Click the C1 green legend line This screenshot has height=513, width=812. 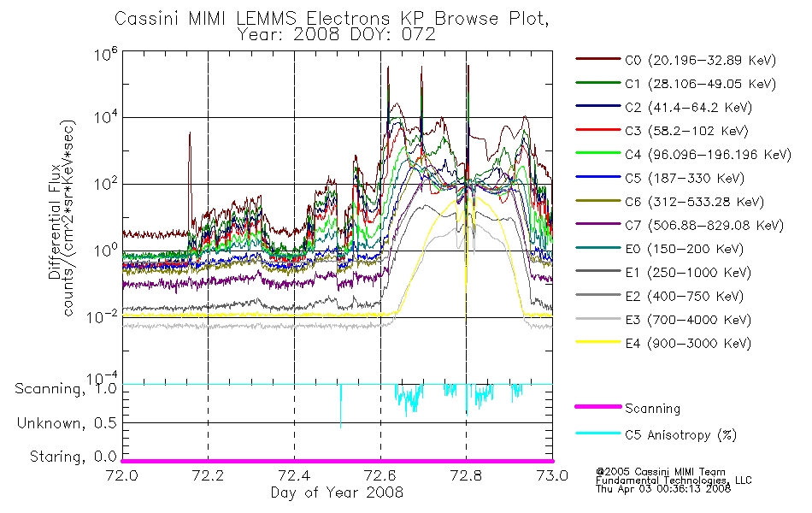point(598,82)
